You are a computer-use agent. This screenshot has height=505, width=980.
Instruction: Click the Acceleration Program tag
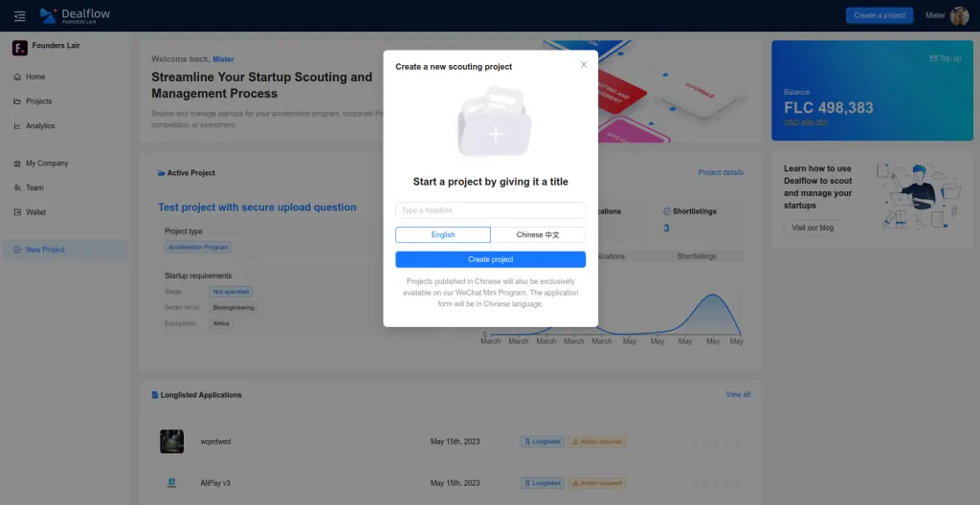(198, 247)
